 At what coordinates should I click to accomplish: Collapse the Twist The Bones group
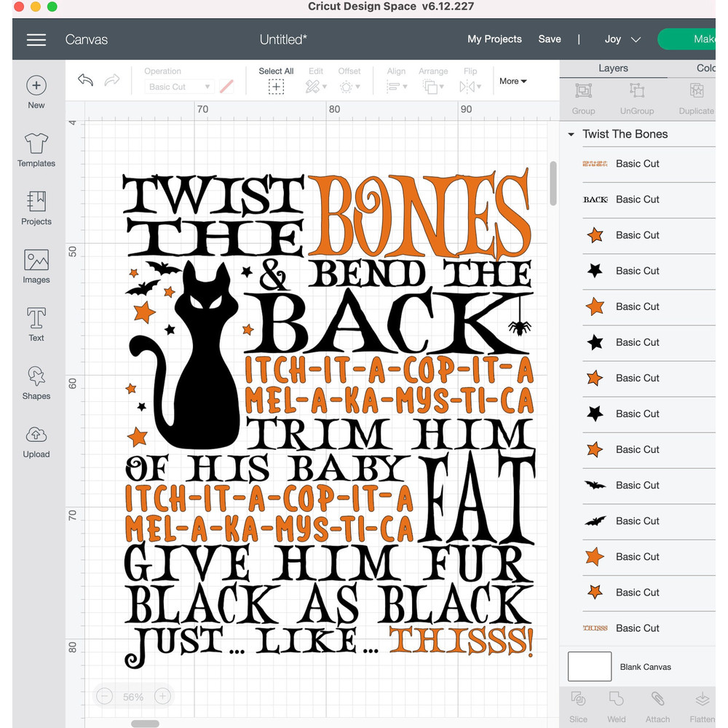571,135
